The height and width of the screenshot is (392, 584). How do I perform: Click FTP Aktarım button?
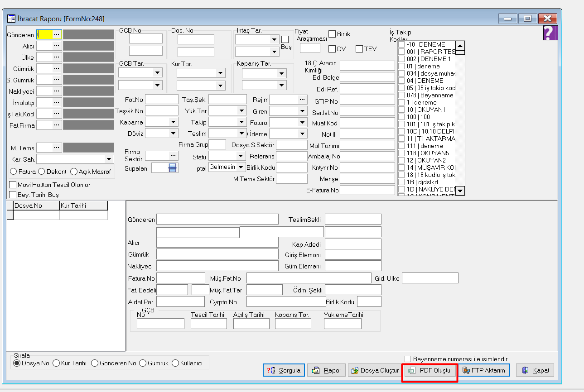(x=484, y=370)
